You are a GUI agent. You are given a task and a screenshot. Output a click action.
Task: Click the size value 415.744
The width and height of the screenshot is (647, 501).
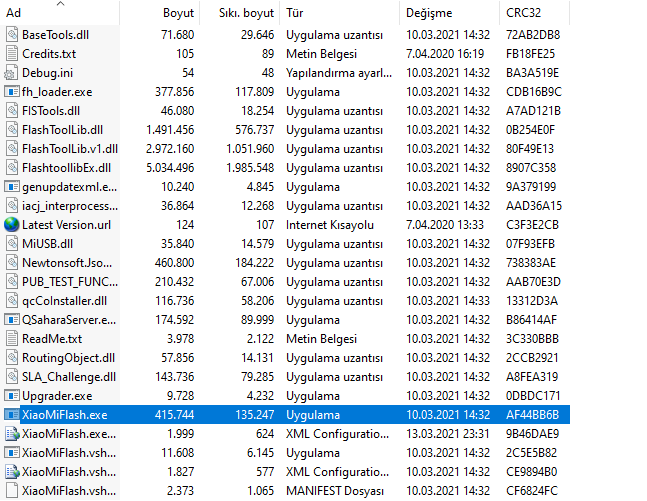(x=175, y=415)
